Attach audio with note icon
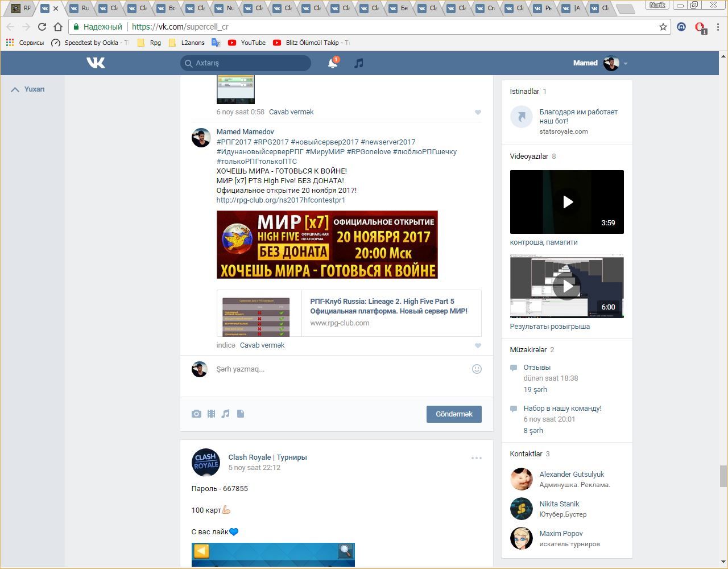The height and width of the screenshot is (569, 728). (226, 414)
